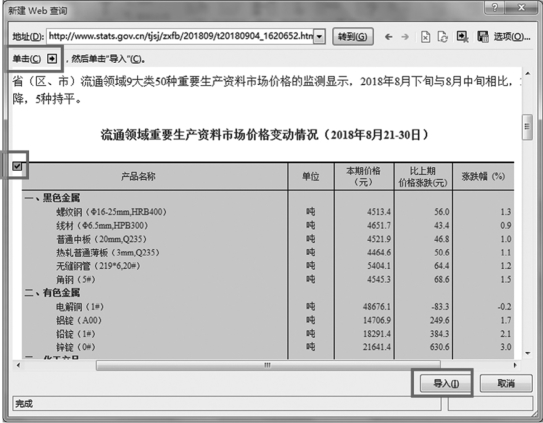Click the horizontal scrollbar thumb
This screenshot has height=423, width=543.
click(268, 365)
